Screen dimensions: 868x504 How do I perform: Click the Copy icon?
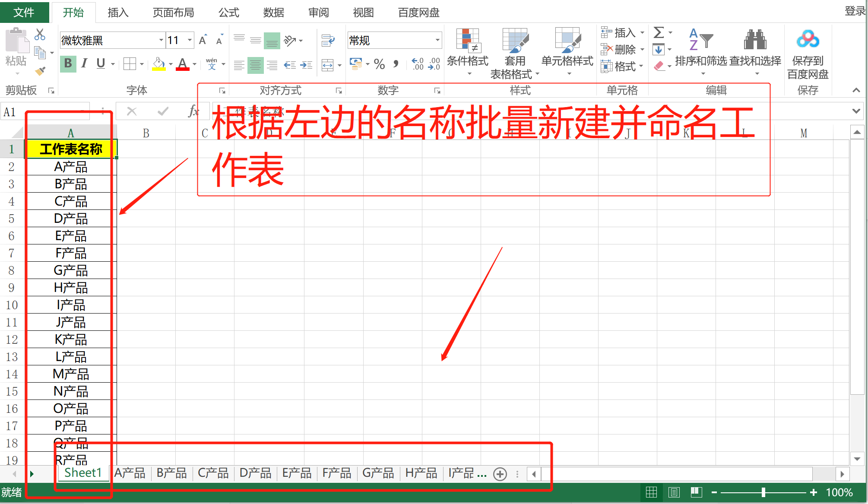(40, 53)
